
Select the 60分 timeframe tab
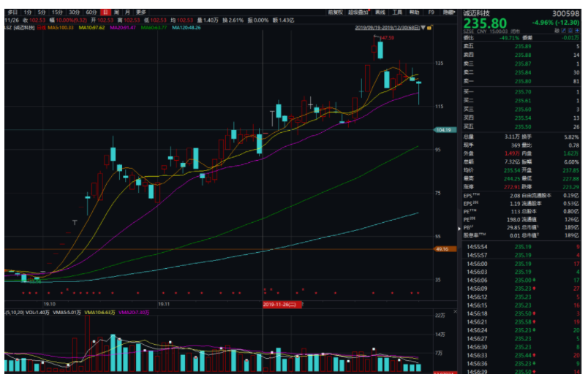[91, 13]
